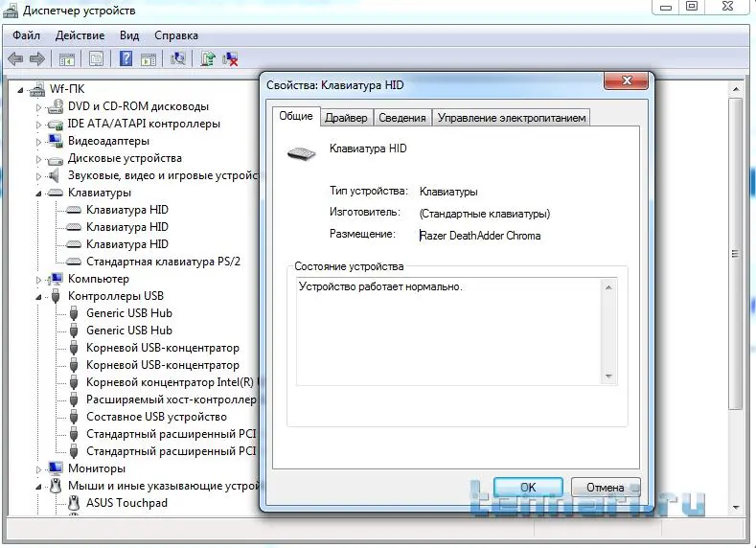Click the Forward arrow toolbar icon
Viewport: 756px width, 548px height.
[x=37, y=59]
